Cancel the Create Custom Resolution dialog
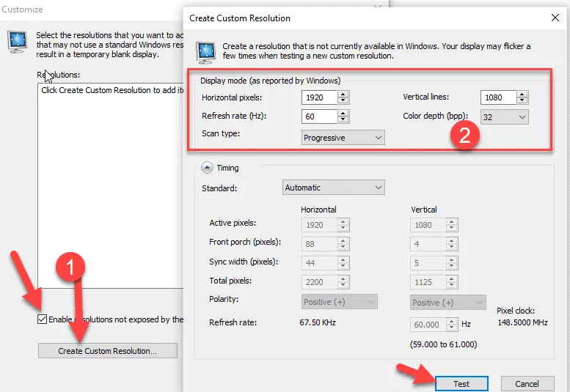 click(527, 383)
